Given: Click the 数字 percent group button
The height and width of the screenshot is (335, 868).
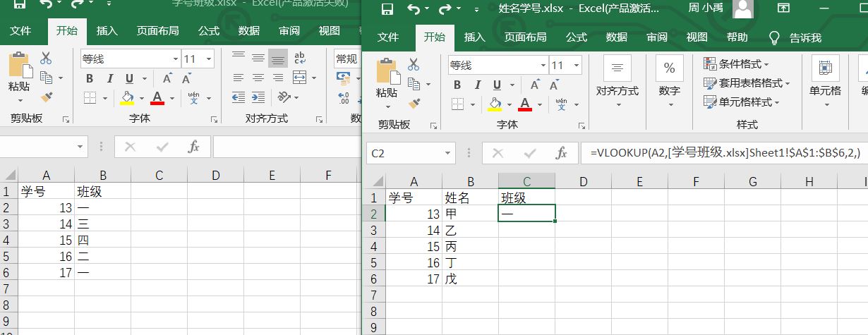Looking at the screenshot, I should click(669, 83).
